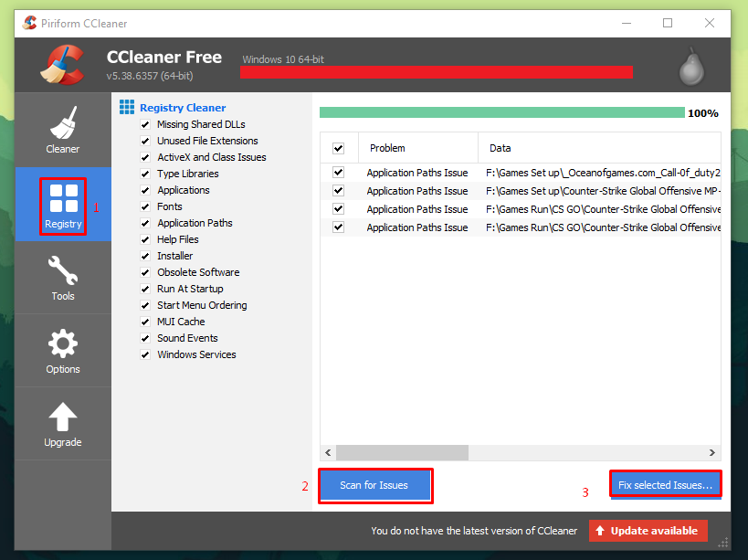The image size is (748, 560).
Task: Select the Oceanofgames Call-0f_duty2 data path
Action: (x=603, y=173)
